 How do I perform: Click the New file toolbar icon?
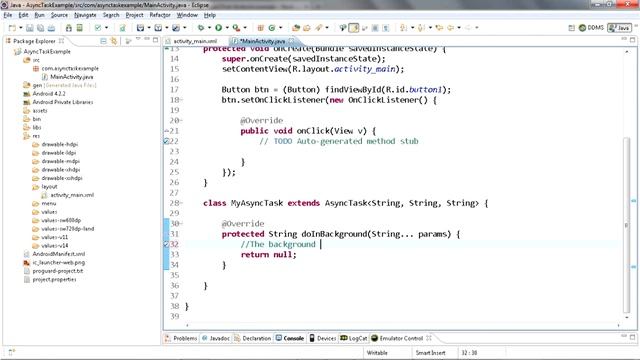(12, 28)
